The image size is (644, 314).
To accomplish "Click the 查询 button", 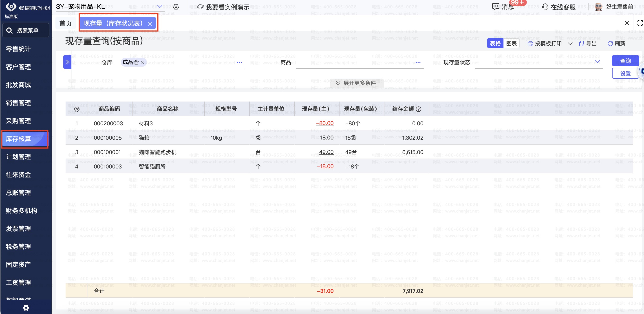I will coord(625,61).
